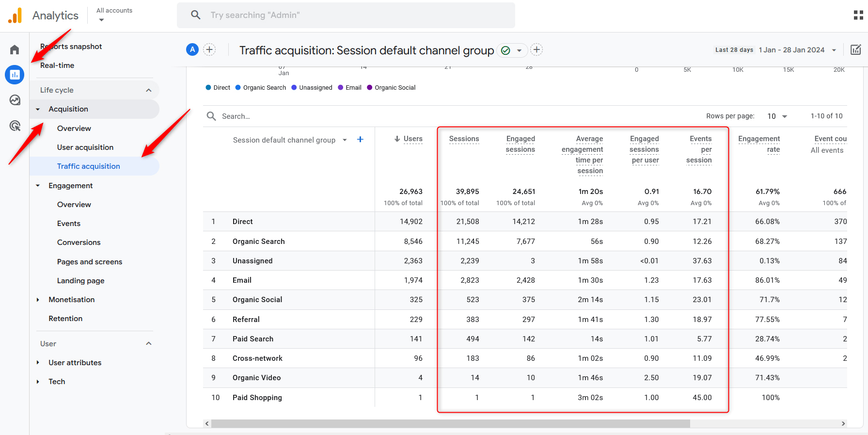Viewport: 868px width, 435px height.
Task: Sort by the Users column arrow
Action: coord(397,139)
